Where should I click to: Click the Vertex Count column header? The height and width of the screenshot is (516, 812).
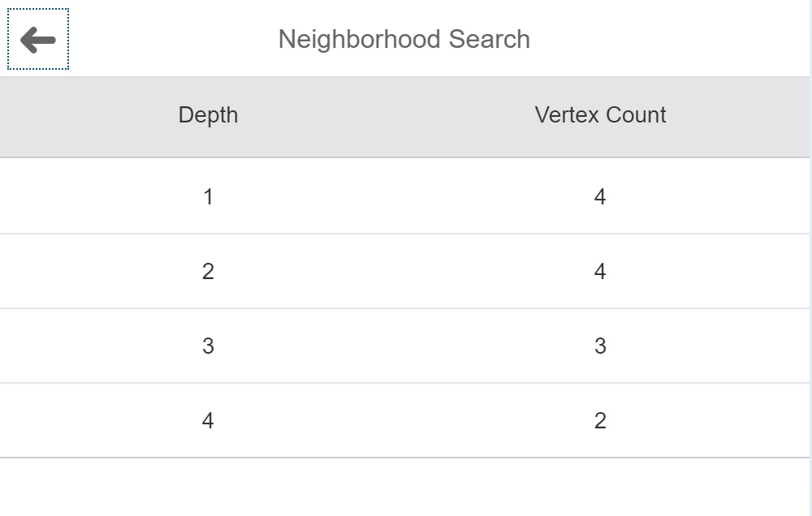pyautogui.click(x=600, y=115)
